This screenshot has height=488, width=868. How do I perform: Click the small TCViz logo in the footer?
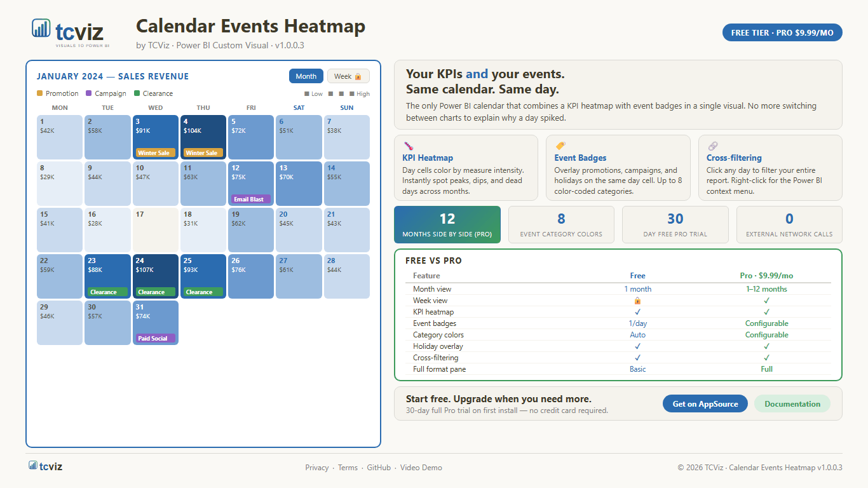click(45, 466)
